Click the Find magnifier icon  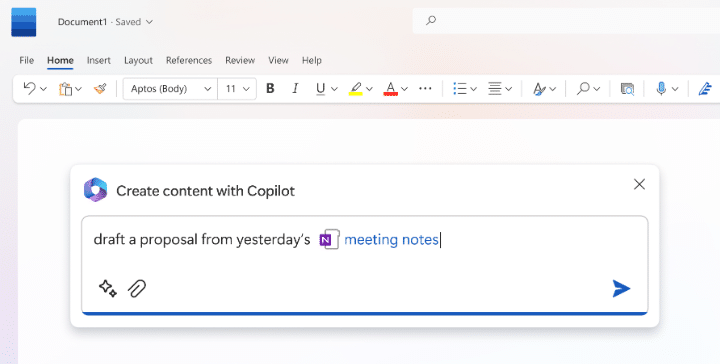tap(583, 88)
